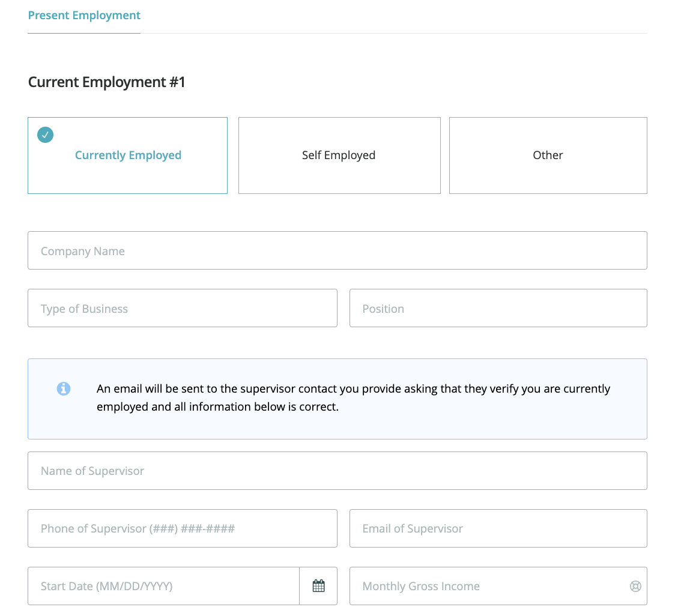Click the teal Currently Employed label text
The image size is (675, 616).
[128, 155]
